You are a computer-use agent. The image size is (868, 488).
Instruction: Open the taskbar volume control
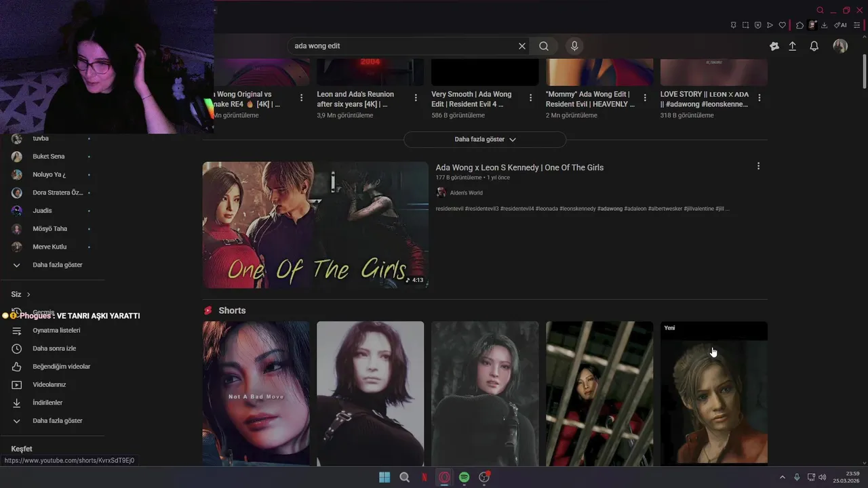coord(823,477)
